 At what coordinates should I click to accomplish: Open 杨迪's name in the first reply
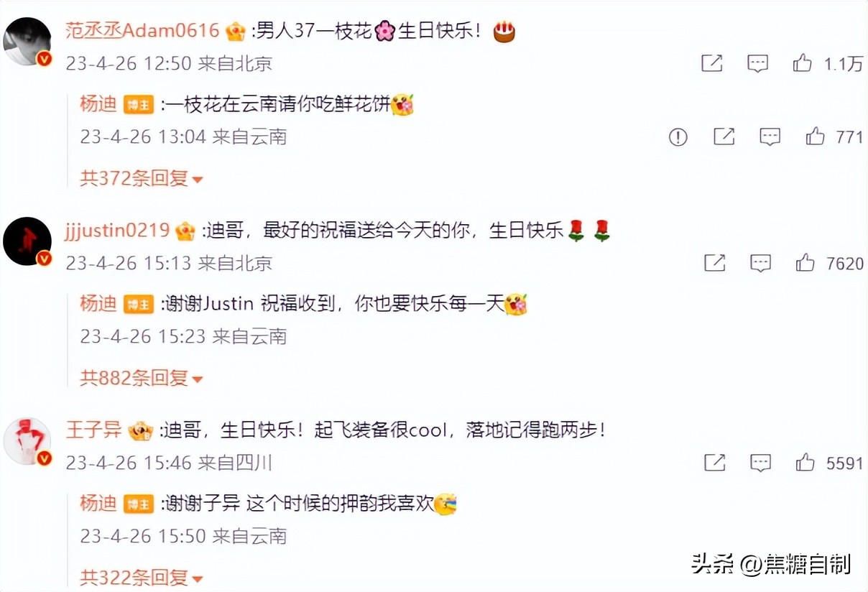tap(98, 104)
